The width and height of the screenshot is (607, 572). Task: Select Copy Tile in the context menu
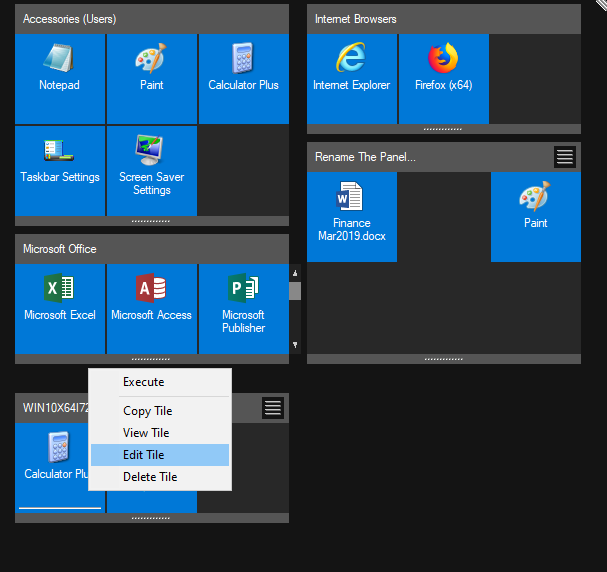click(147, 411)
